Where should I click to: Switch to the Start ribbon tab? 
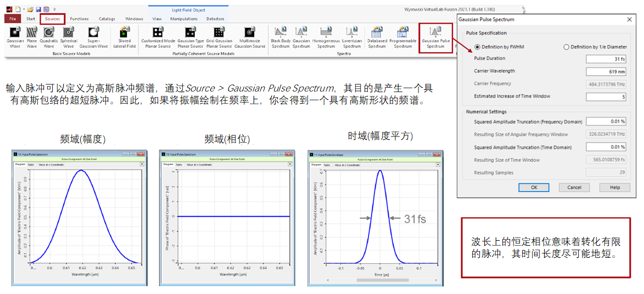click(x=31, y=19)
